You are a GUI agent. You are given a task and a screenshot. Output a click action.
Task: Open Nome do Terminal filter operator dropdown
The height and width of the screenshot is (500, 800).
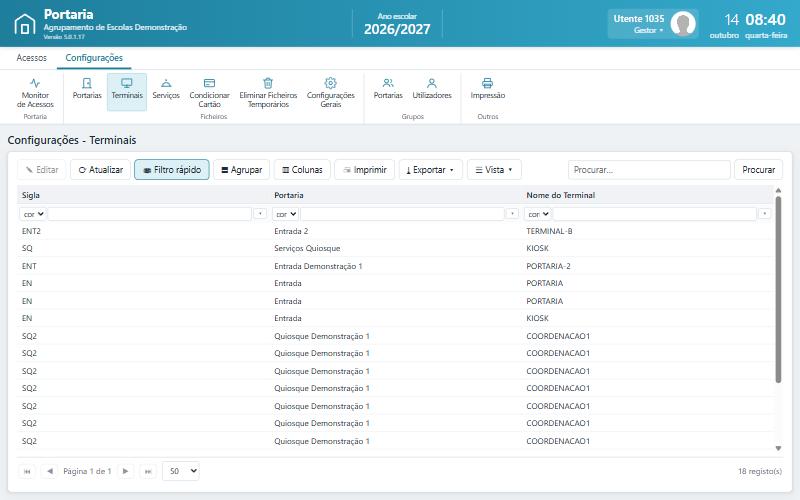pyautogui.click(x=538, y=214)
